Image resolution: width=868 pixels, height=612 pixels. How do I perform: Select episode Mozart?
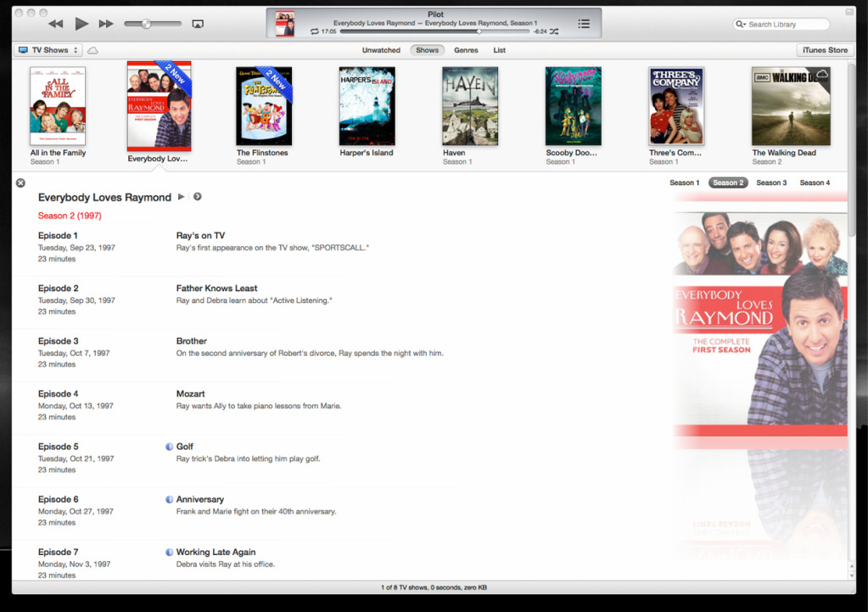point(190,394)
